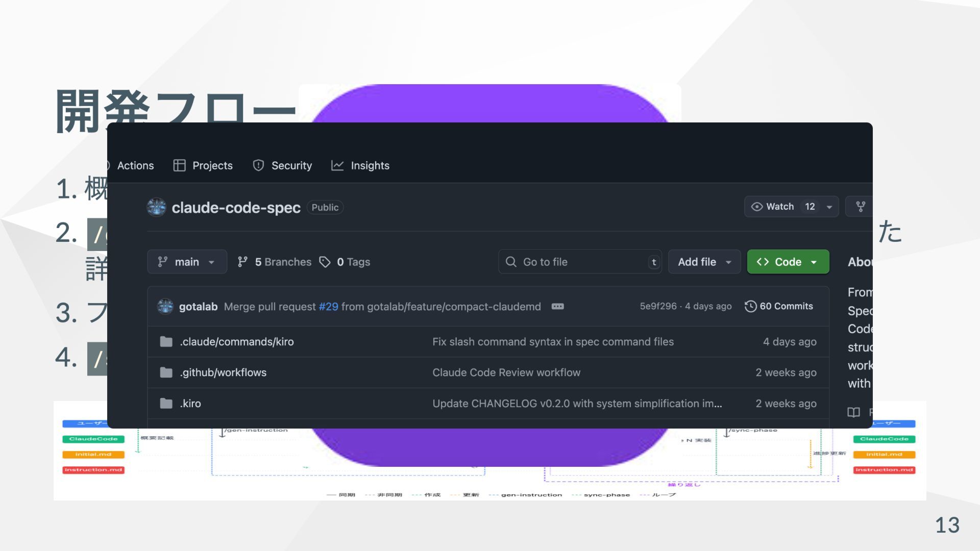Open the 5 Branches link
980x551 pixels.
(x=283, y=262)
